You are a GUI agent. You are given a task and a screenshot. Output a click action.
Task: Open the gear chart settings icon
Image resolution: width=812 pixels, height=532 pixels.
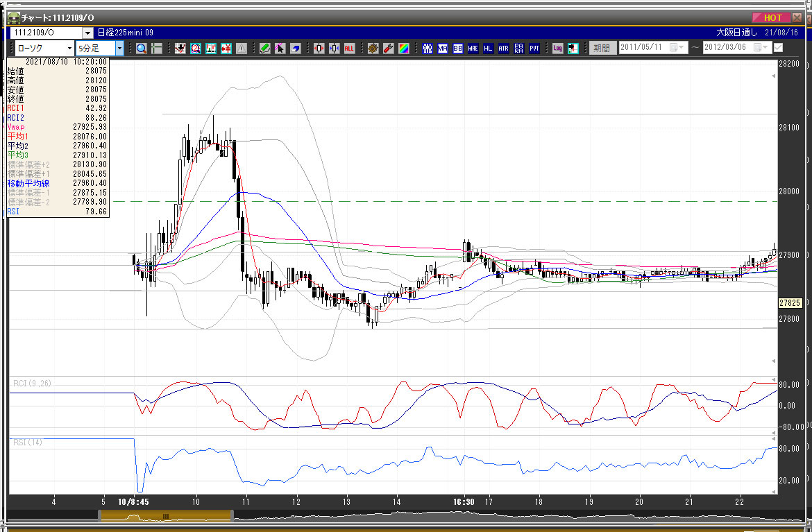[x=373, y=48]
